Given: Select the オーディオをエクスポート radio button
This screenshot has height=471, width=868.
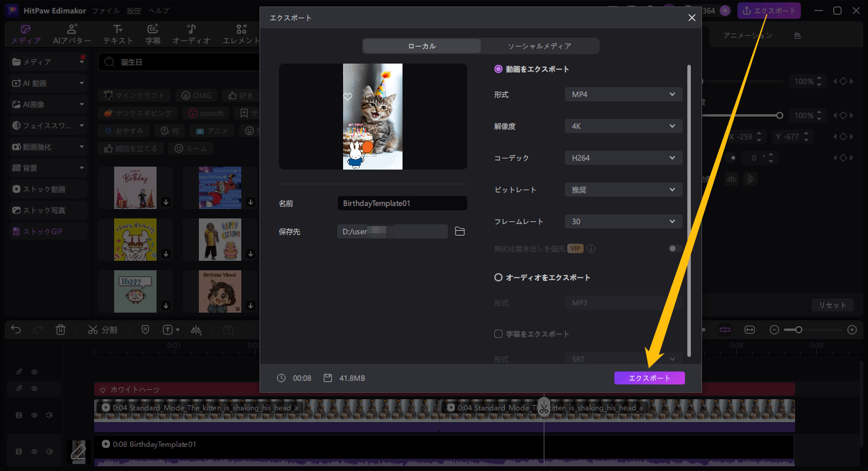Looking at the screenshot, I should (498, 277).
